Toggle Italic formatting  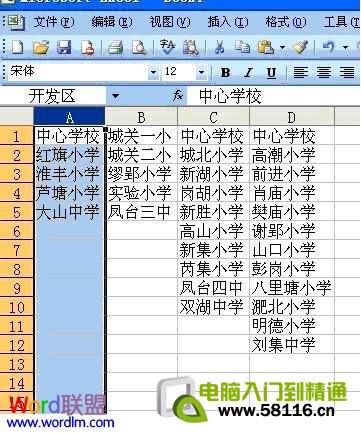(x=248, y=72)
